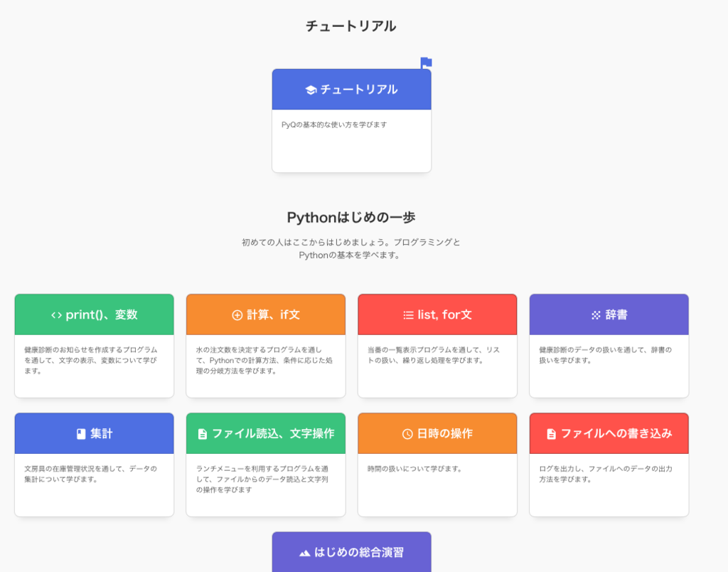This screenshot has width=728, height=572.
Task: Open the list, for文 lesson card
Action: [x=437, y=346]
